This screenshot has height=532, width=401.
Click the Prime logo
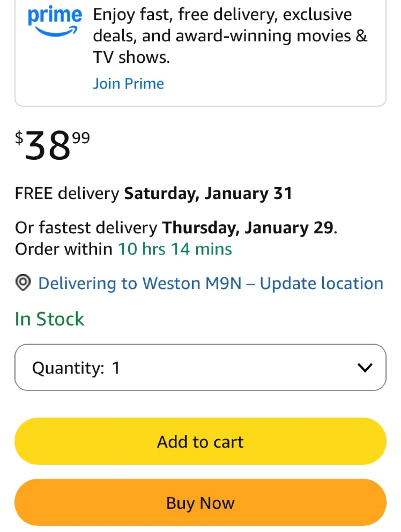point(55,21)
